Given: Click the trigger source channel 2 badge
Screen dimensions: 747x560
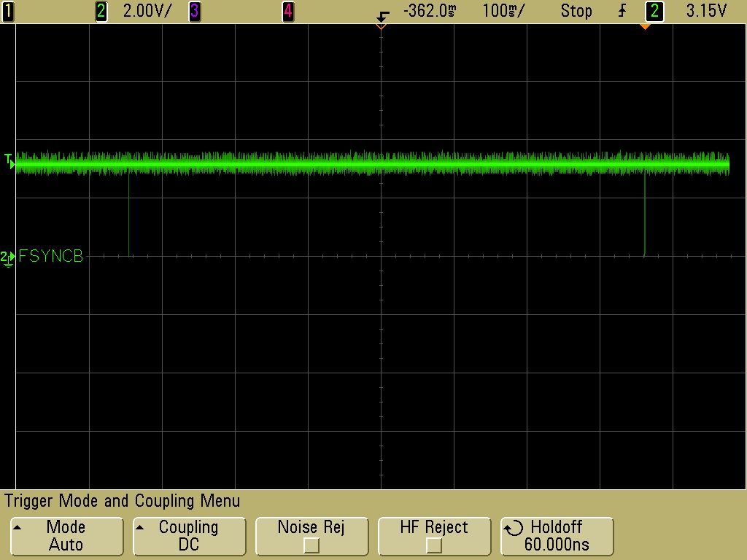Looking at the screenshot, I should 654,11.
